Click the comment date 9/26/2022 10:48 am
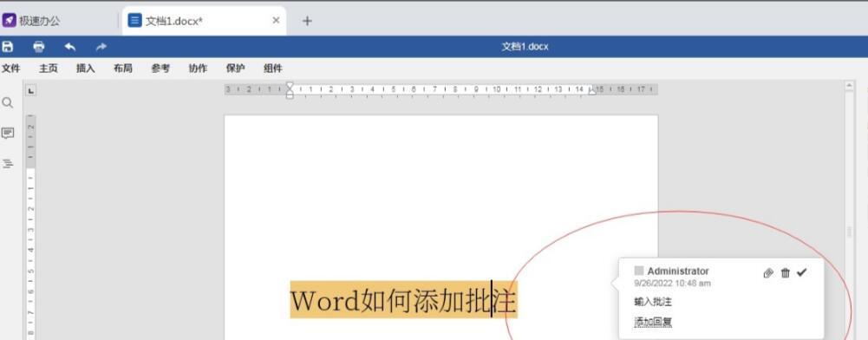 pyautogui.click(x=672, y=283)
